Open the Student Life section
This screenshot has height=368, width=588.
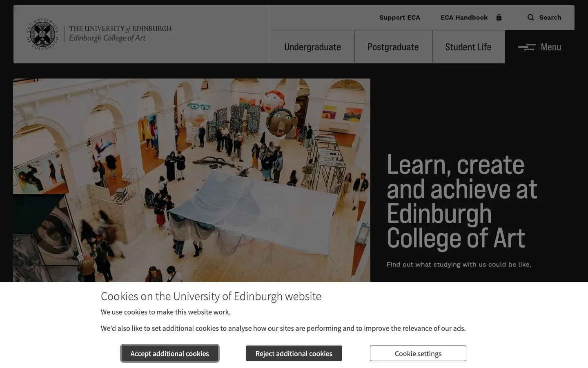point(468,47)
